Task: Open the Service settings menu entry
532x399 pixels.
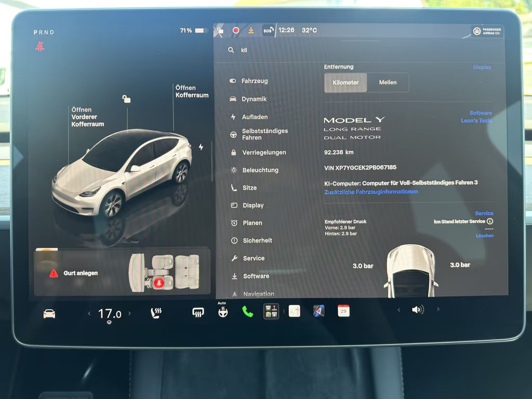Action: click(x=248, y=258)
